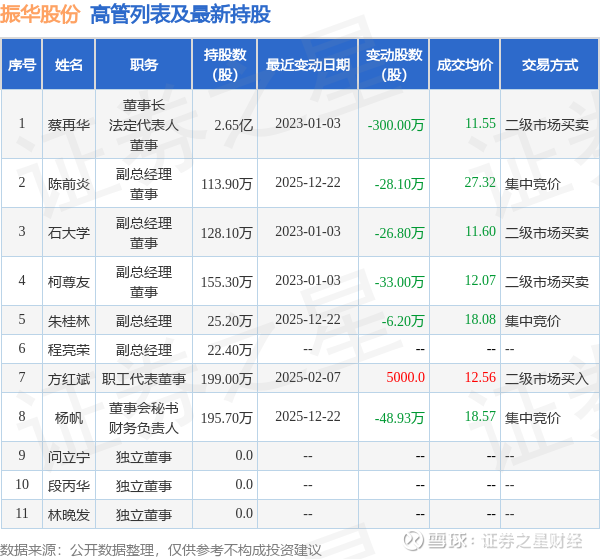Click the -48.93万 change value
The height and width of the screenshot is (559, 600).
399,417
